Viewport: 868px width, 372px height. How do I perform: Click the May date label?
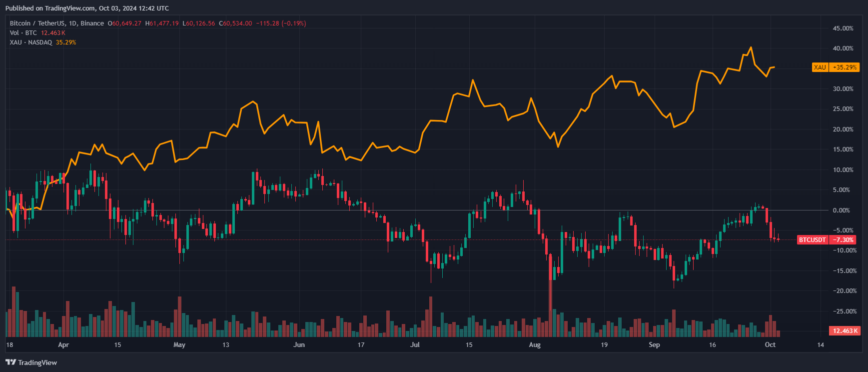click(x=179, y=345)
